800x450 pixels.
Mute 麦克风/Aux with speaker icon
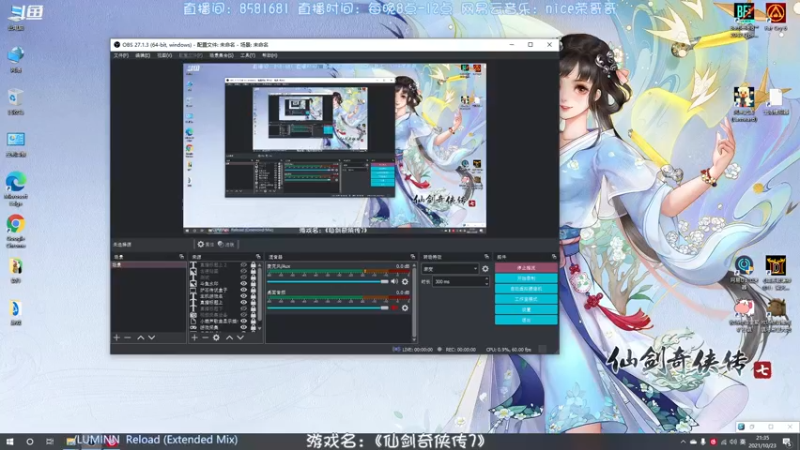pyautogui.click(x=394, y=282)
